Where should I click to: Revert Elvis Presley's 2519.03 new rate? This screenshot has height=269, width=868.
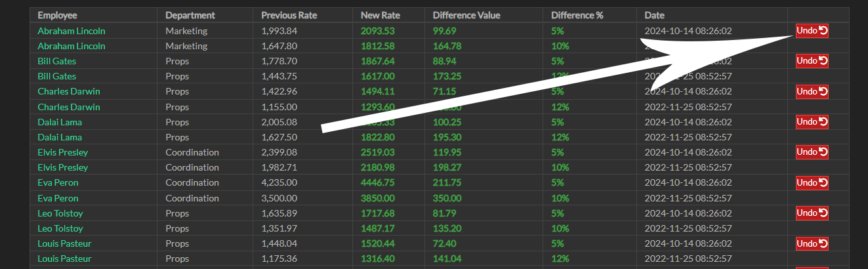point(812,152)
